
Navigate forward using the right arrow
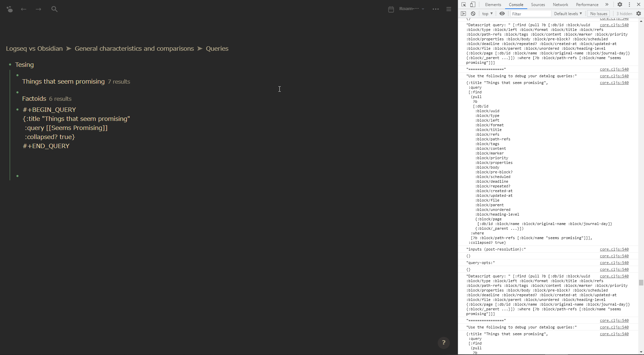(x=38, y=9)
